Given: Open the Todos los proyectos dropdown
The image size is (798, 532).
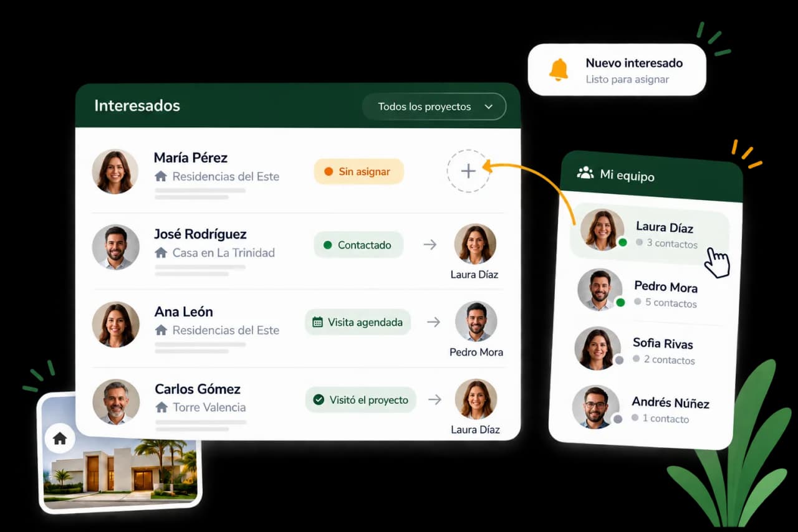Looking at the screenshot, I should click(434, 107).
